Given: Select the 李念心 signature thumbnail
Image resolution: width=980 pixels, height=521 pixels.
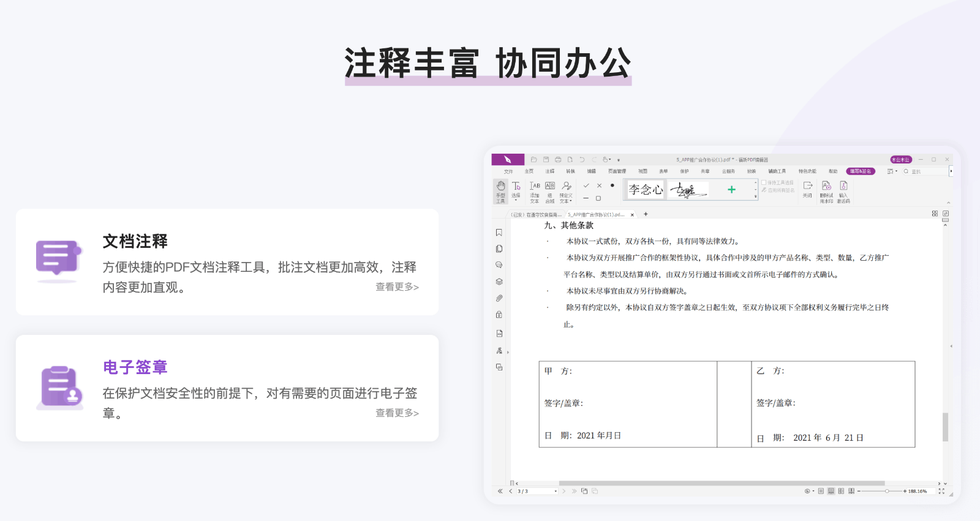Looking at the screenshot, I should pos(646,190).
